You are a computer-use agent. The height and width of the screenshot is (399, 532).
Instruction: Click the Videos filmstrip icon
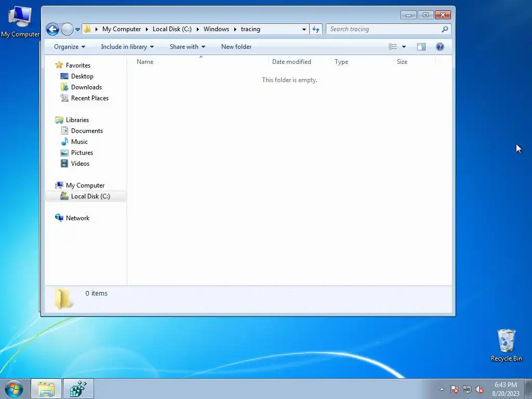64,164
